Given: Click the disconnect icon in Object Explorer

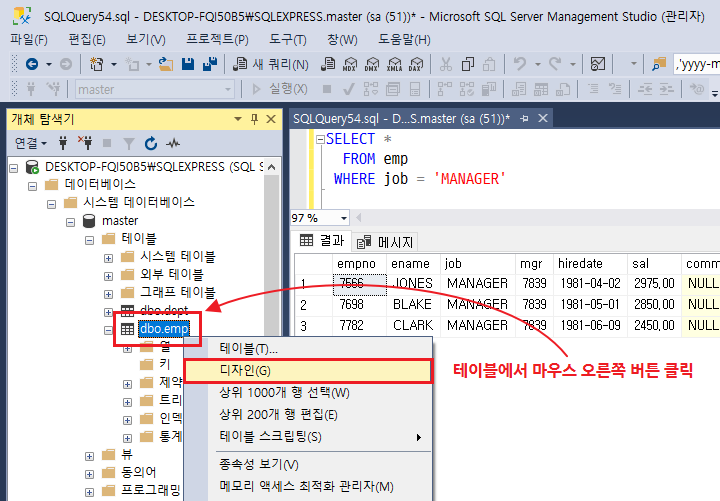Looking at the screenshot, I should [x=85, y=144].
